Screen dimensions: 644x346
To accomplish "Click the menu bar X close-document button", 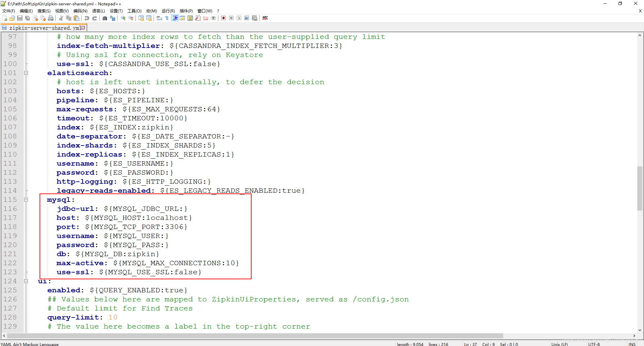I will [x=640, y=11].
